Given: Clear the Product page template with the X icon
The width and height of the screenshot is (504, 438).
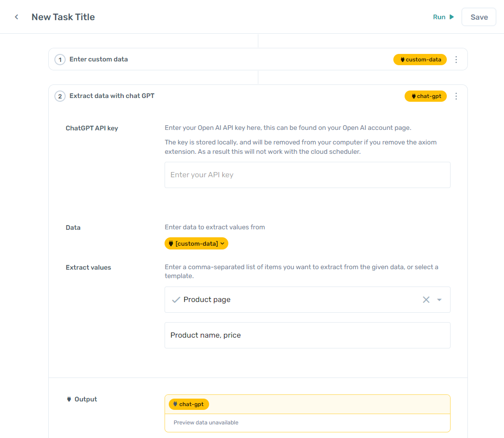Looking at the screenshot, I should [x=426, y=299].
